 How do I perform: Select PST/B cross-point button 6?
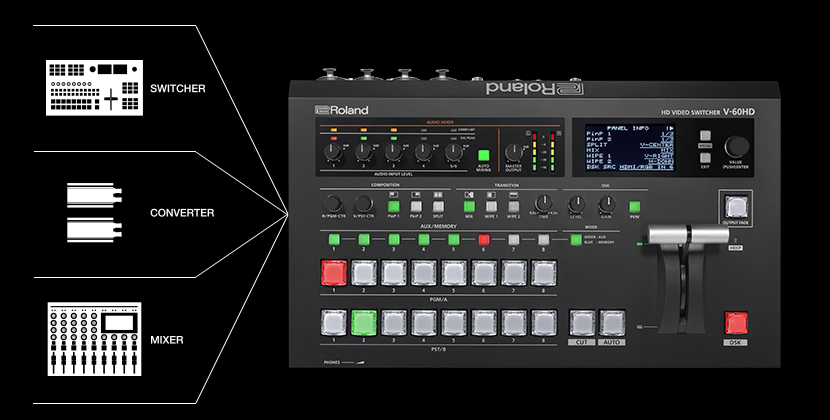[484, 323]
